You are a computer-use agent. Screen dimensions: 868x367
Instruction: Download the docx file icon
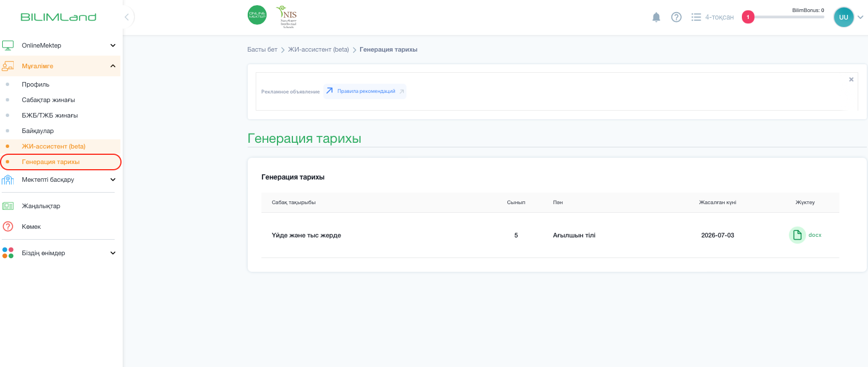(797, 235)
